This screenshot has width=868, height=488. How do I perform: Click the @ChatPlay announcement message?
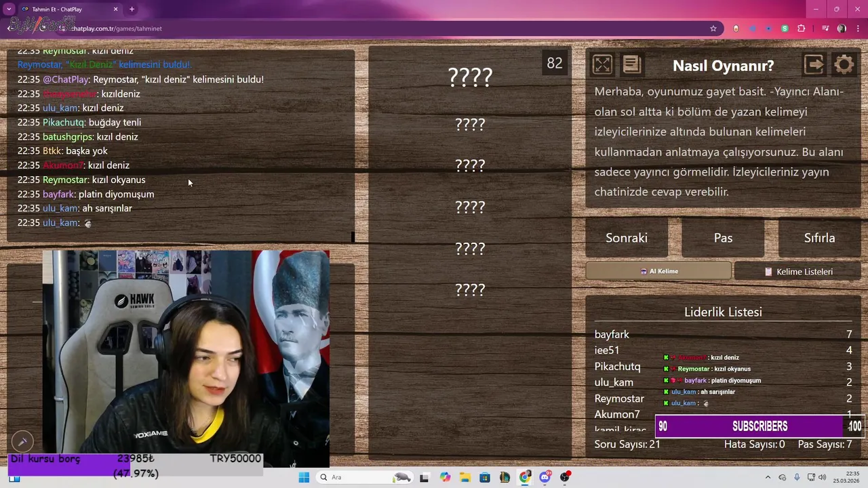(x=140, y=79)
